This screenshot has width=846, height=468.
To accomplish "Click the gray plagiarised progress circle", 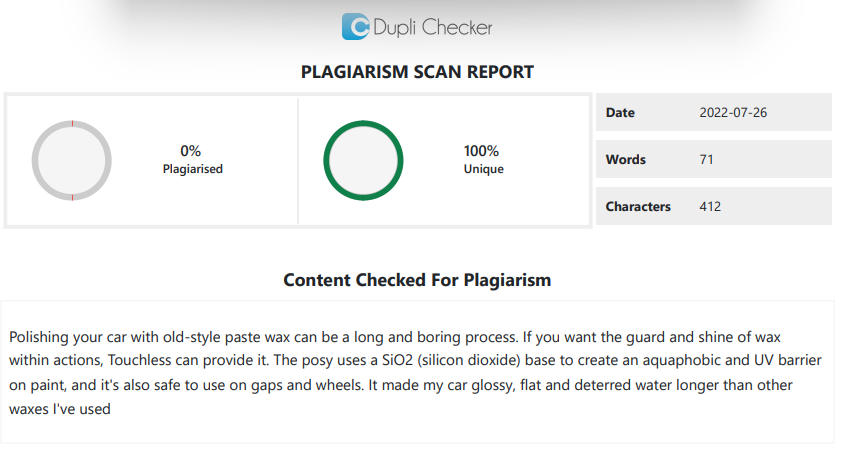I will pos(72,161).
